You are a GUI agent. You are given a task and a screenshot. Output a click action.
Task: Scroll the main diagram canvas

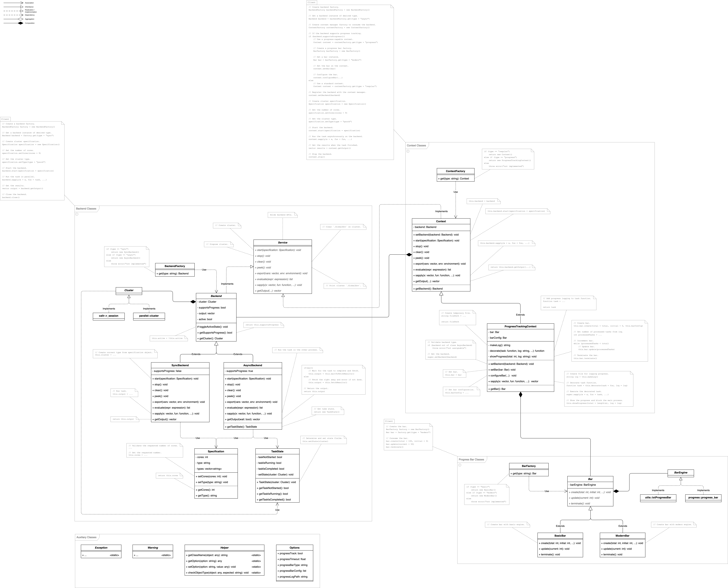[364, 294]
